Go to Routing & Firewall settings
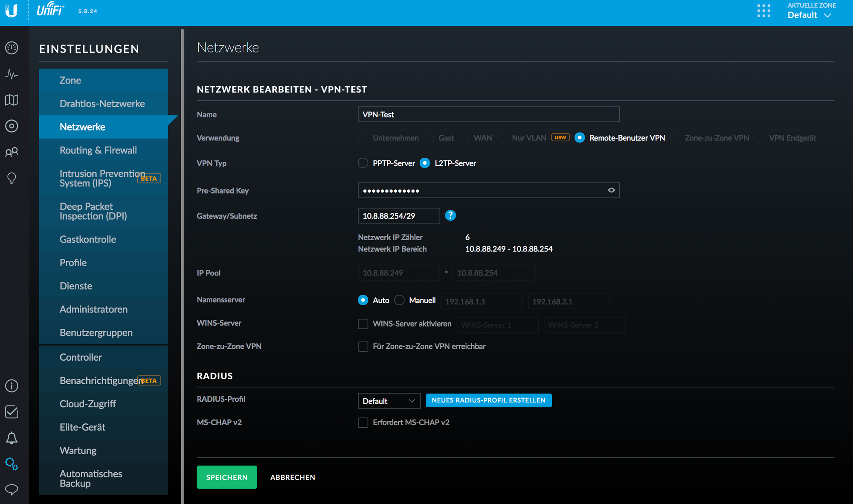853x504 pixels. click(98, 150)
